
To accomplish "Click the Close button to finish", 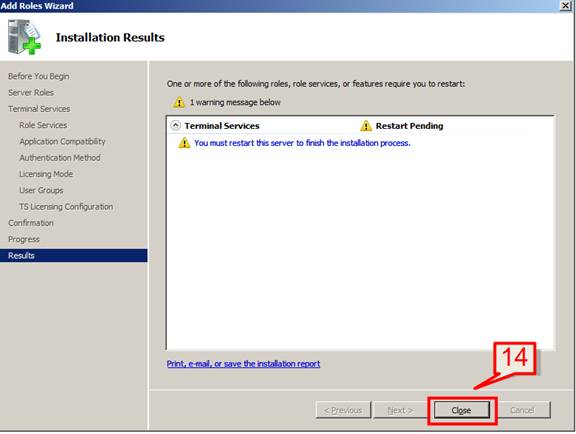I will (x=462, y=410).
